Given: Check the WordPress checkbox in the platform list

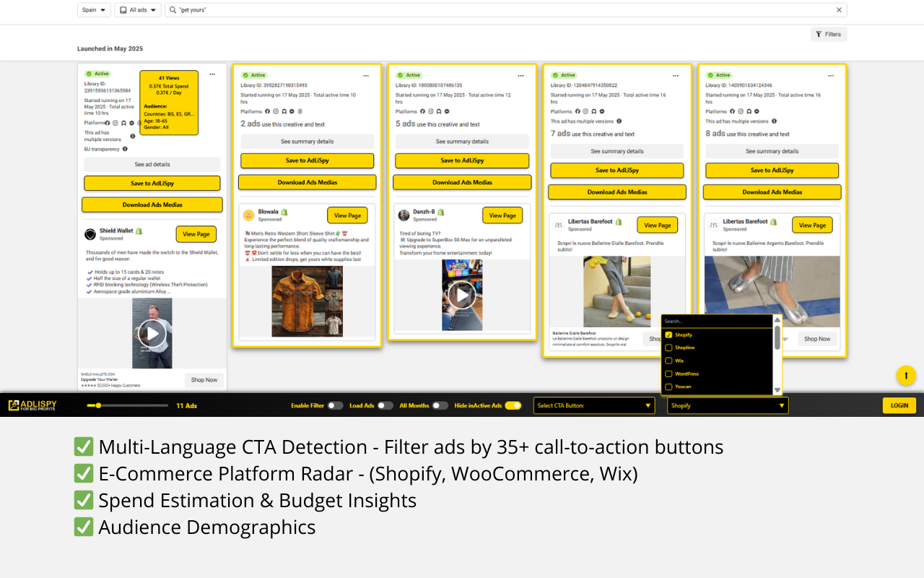Looking at the screenshot, I should pyautogui.click(x=668, y=374).
